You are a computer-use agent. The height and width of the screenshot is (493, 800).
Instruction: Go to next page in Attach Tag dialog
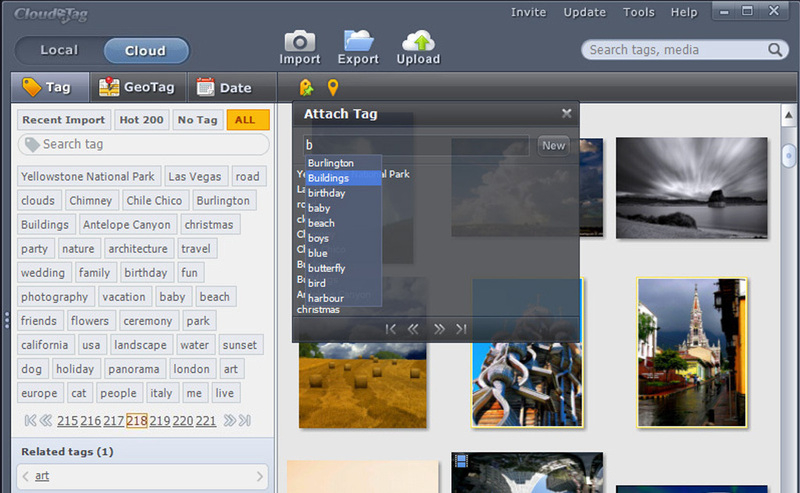[439, 329]
